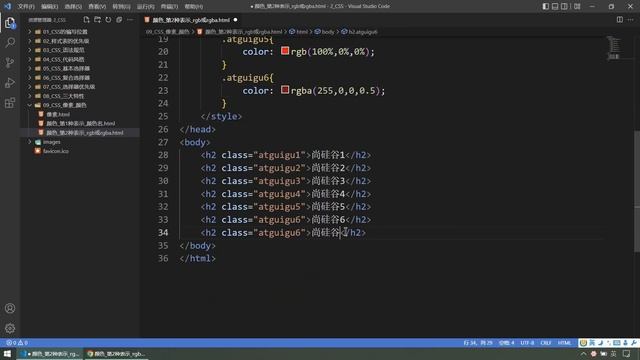Open the Windows Start menu
This screenshot has height=360, width=640.
click(7, 354)
